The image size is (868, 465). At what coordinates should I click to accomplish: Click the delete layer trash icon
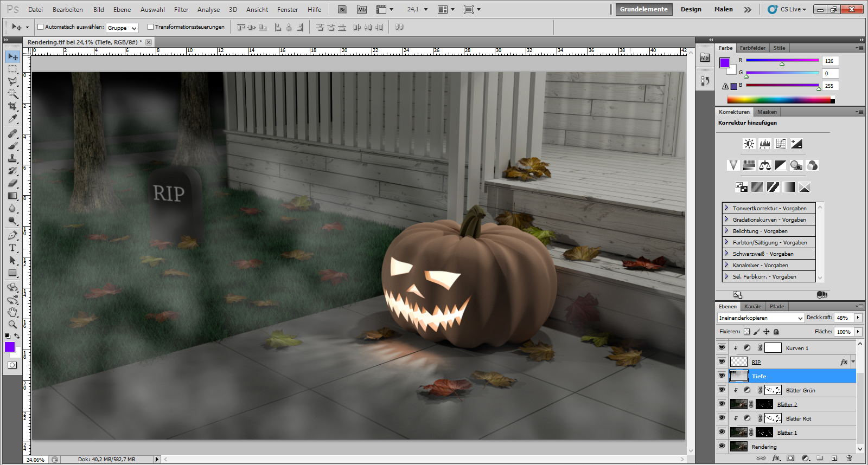[850, 458]
